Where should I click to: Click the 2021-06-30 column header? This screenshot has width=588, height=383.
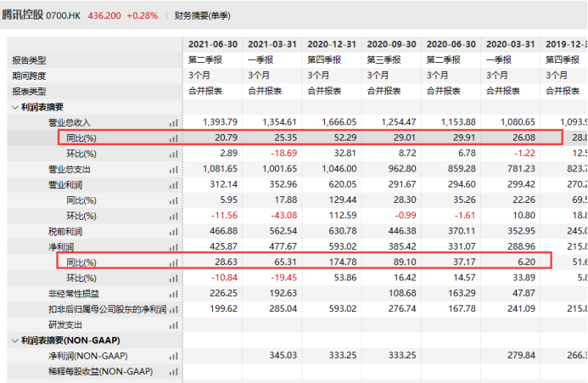[210, 44]
